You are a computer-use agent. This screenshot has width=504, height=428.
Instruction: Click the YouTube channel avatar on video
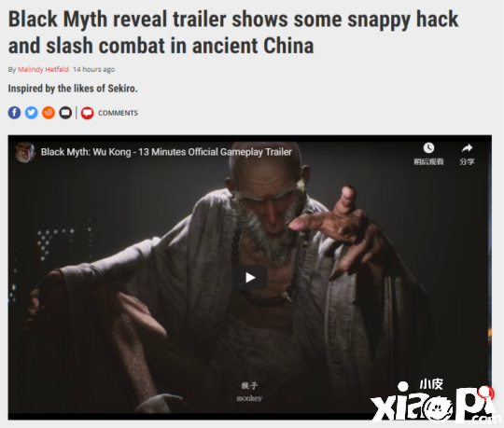[25, 152]
